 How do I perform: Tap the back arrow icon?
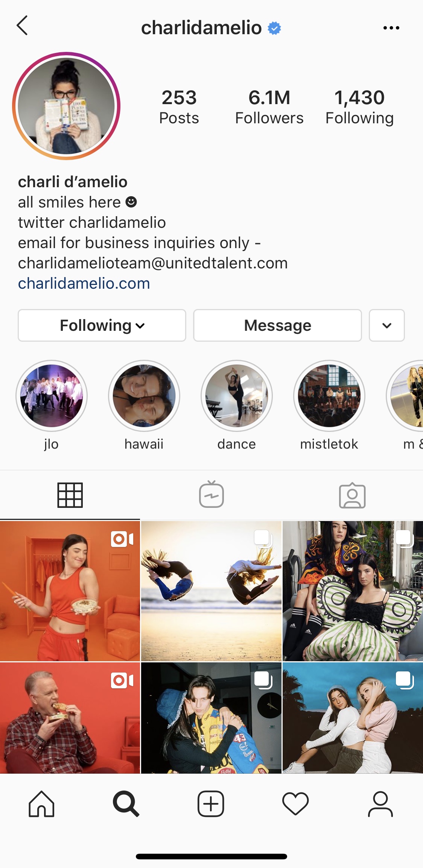pos(22,26)
